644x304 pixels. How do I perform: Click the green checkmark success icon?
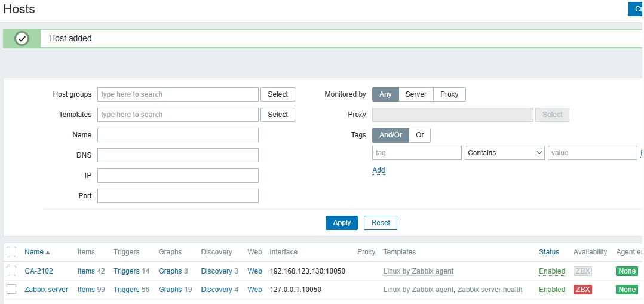point(22,38)
